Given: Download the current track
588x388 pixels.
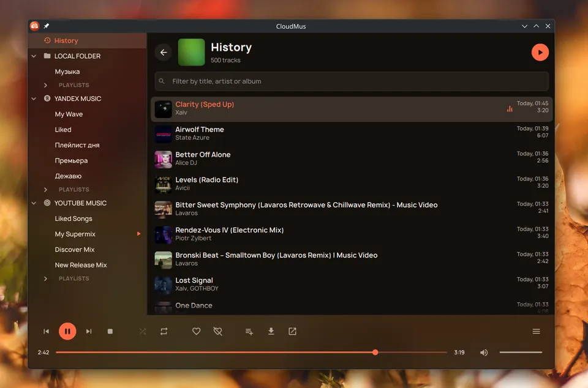Looking at the screenshot, I should click(271, 332).
